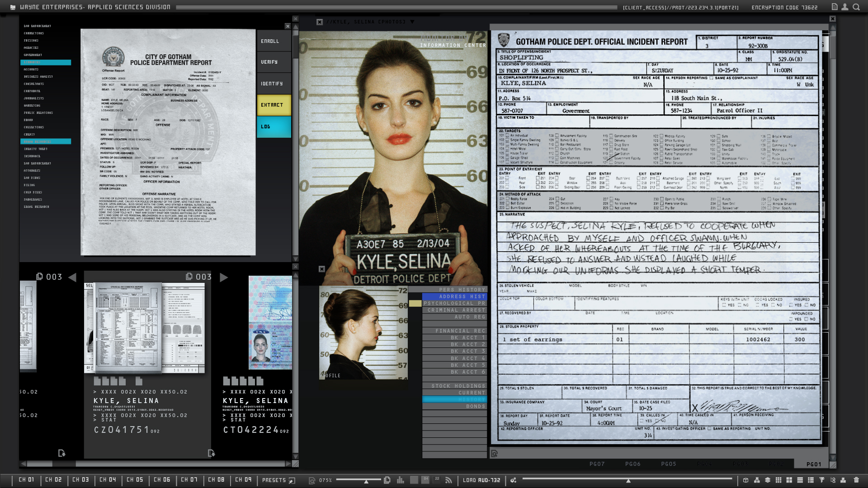The height and width of the screenshot is (488, 868).
Task: Click right arrow next to 003 counter
Action: click(x=223, y=277)
